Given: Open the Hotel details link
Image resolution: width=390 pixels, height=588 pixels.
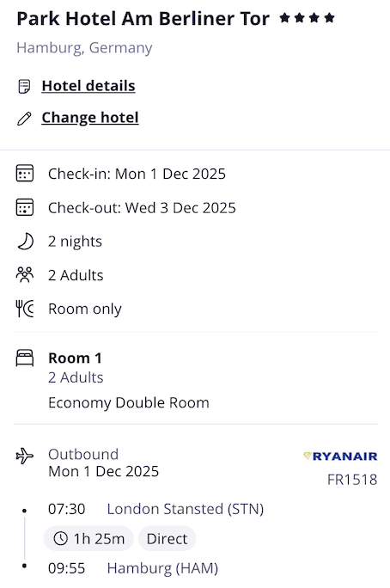Looking at the screenshot, I should [x=88, y=86].
